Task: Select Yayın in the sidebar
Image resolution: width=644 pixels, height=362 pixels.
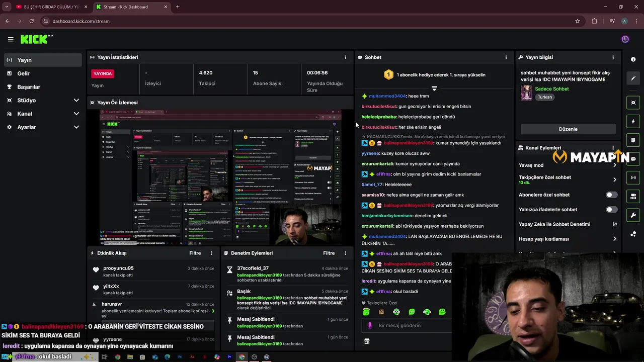Action: coord(42,60)
